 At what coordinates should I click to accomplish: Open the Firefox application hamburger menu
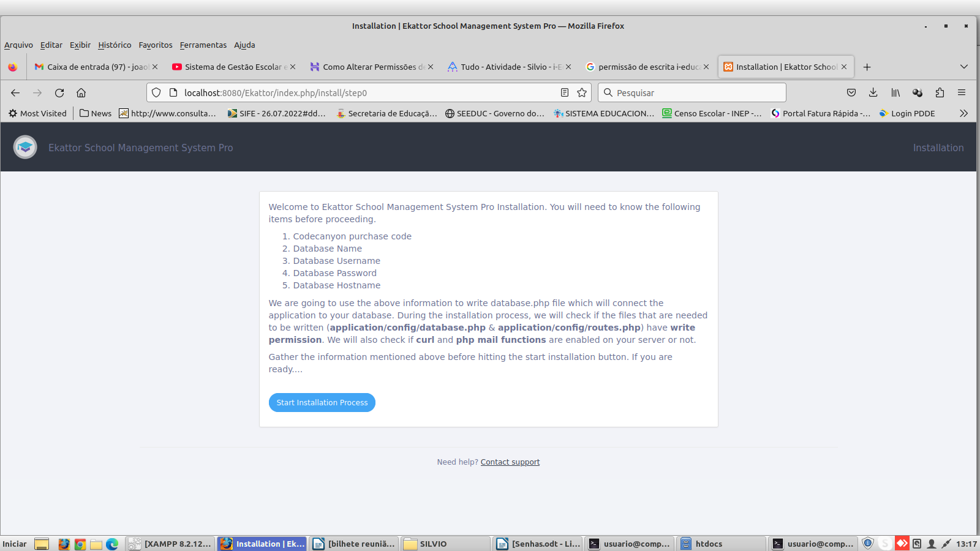pyautogui.click(x=962, y=92)
